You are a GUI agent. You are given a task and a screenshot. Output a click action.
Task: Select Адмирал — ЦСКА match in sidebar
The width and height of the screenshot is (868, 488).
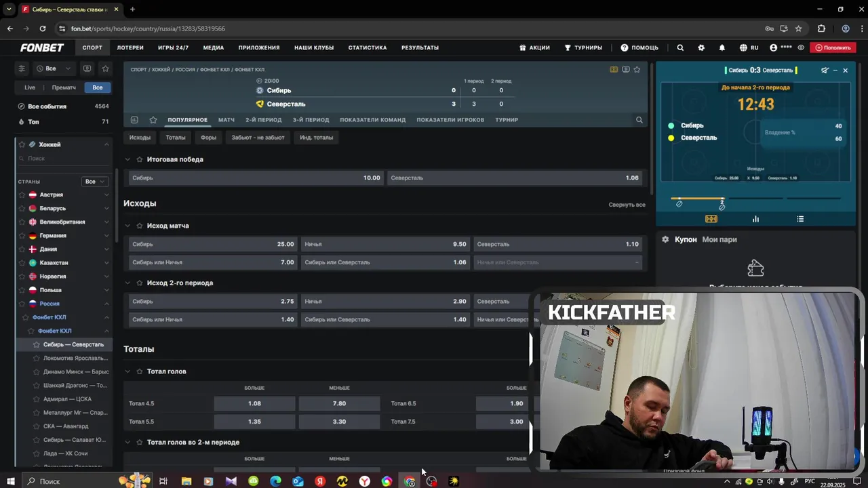(x=67, y=399)
